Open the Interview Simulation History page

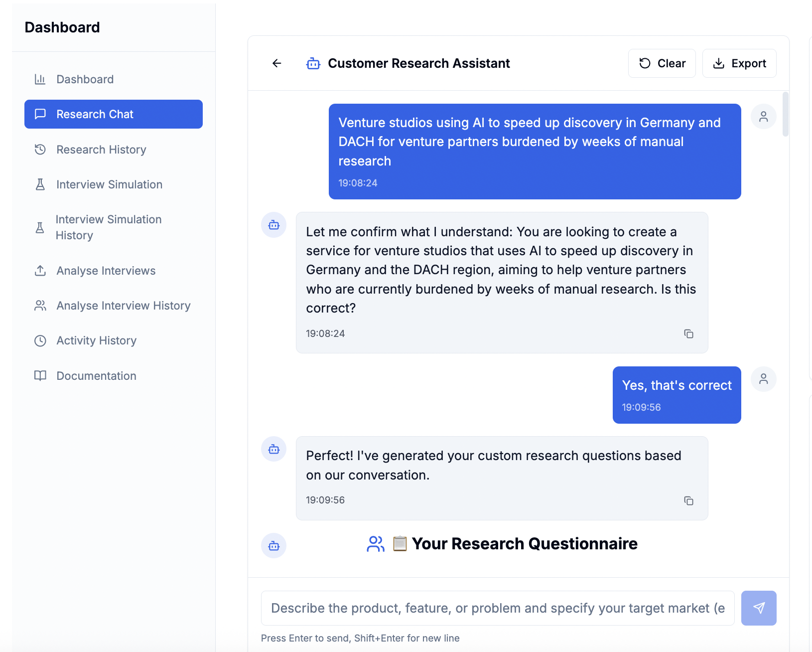(108, 227)
